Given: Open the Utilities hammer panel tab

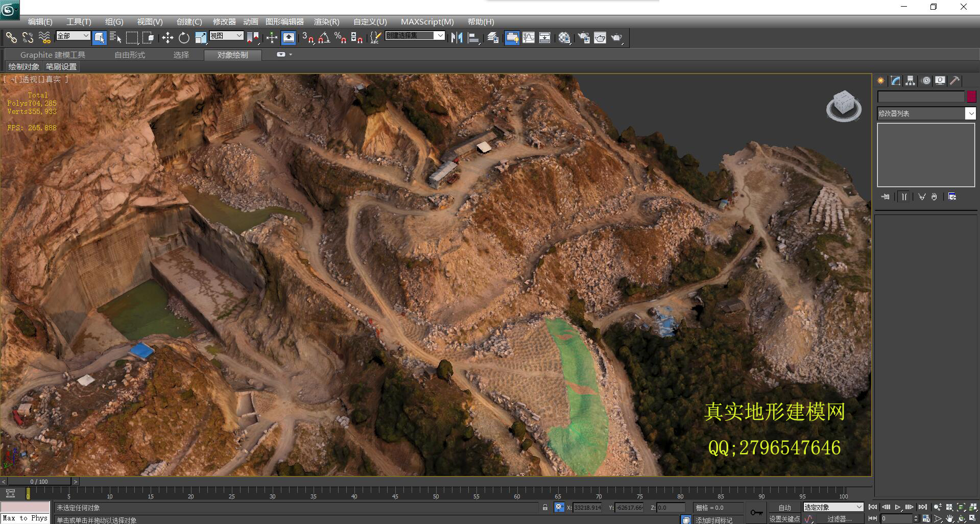Looking at the screenshot, I should 954,81.
